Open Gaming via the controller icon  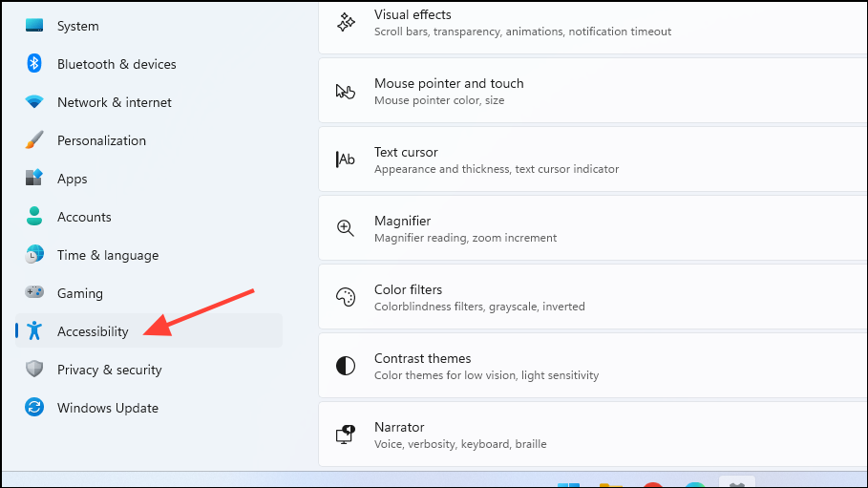[34, 292]
